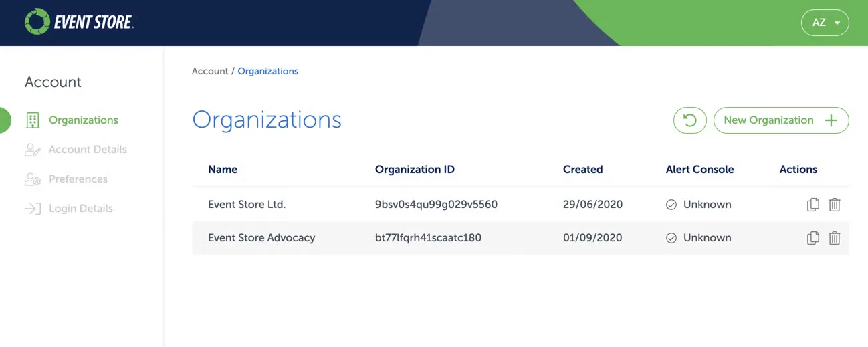Click Unknown status for Event Store Ltd.
This screenshot has height=347, width=868.
707,205
